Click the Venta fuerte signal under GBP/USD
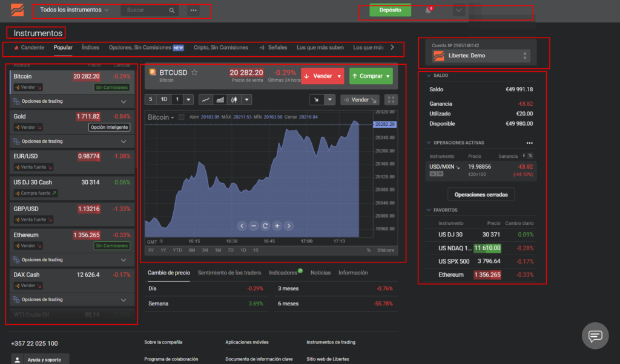The height and width of the screenshot is (364, 620). click(x=33, y=219)
